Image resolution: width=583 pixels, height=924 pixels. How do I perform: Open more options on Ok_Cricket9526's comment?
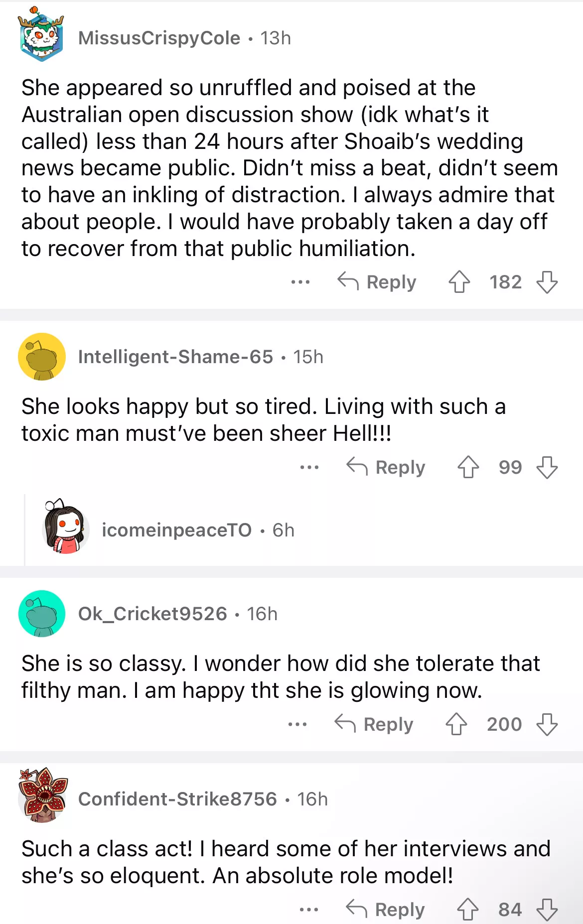pos(297,724)
